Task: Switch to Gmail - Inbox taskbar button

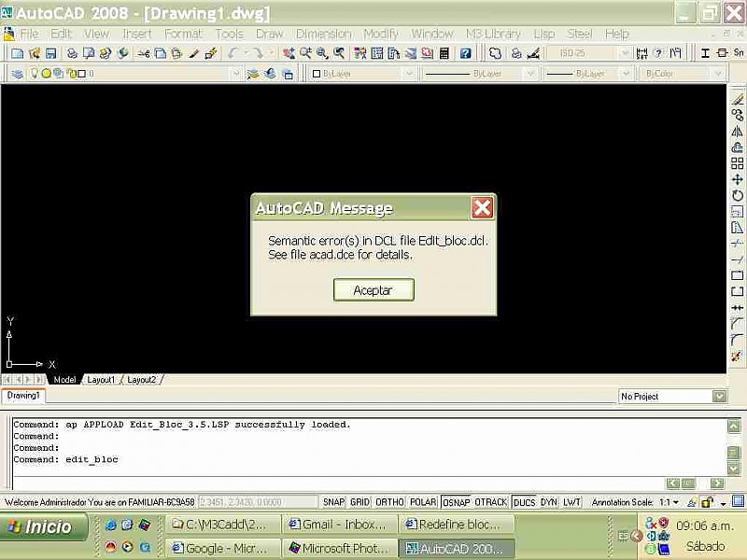Action: tap(340, 525)
